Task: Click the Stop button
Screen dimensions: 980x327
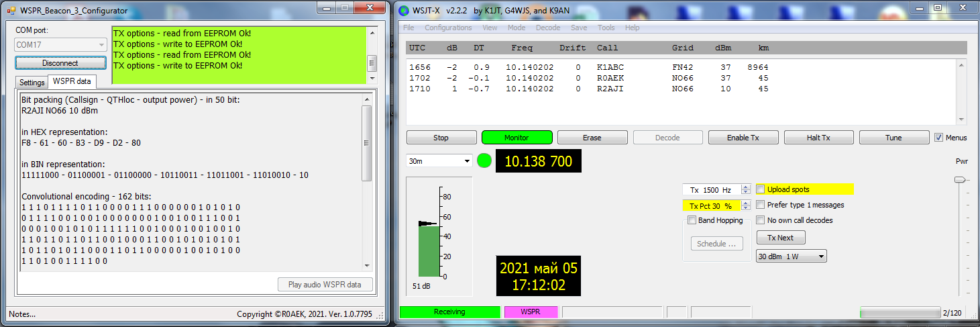Action: 441,138
